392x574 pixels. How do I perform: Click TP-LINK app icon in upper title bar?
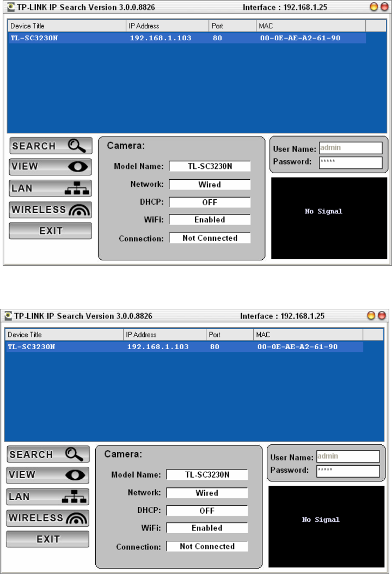(11, 7)
